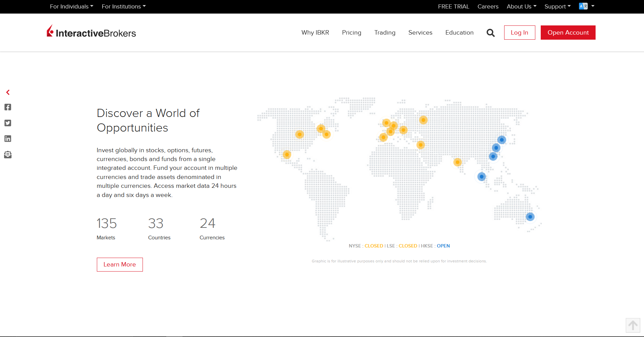Click the 33 Countries figure

pos(159,229)
